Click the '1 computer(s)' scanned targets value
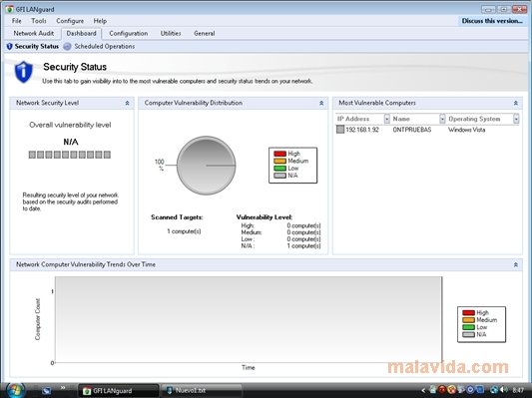Screen dimensions: 532x398 pos(184,231)
